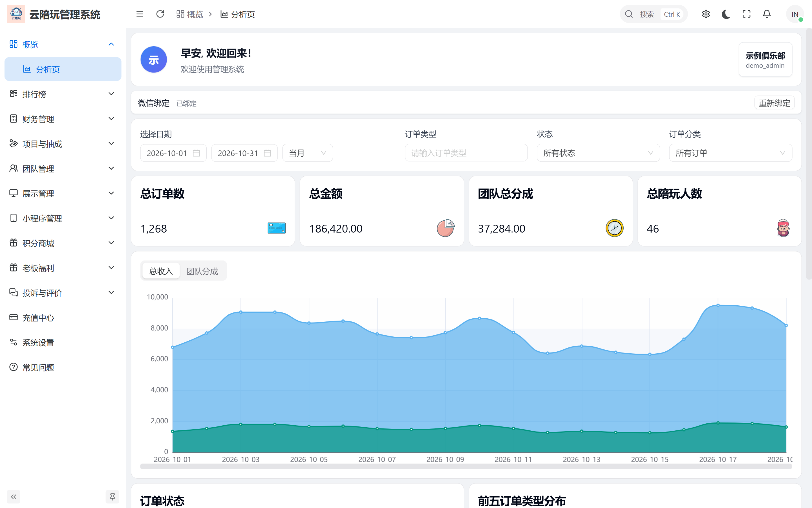Switch to the 团队分成 chart tab
Viewport: 812px width, 508px height.
(x=202, y=271)
